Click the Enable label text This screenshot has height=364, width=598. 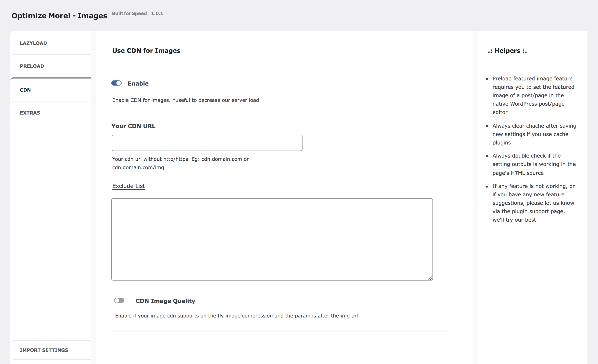pos(138,83)
